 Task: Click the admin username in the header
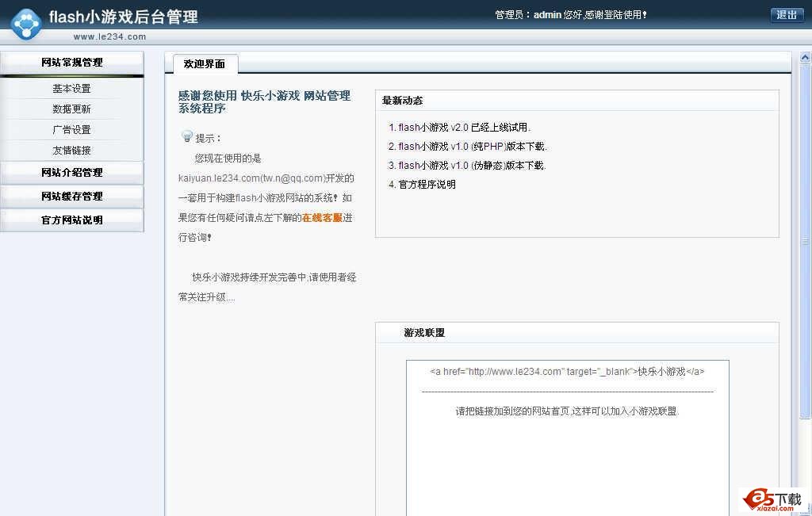[x=547, y=15]
